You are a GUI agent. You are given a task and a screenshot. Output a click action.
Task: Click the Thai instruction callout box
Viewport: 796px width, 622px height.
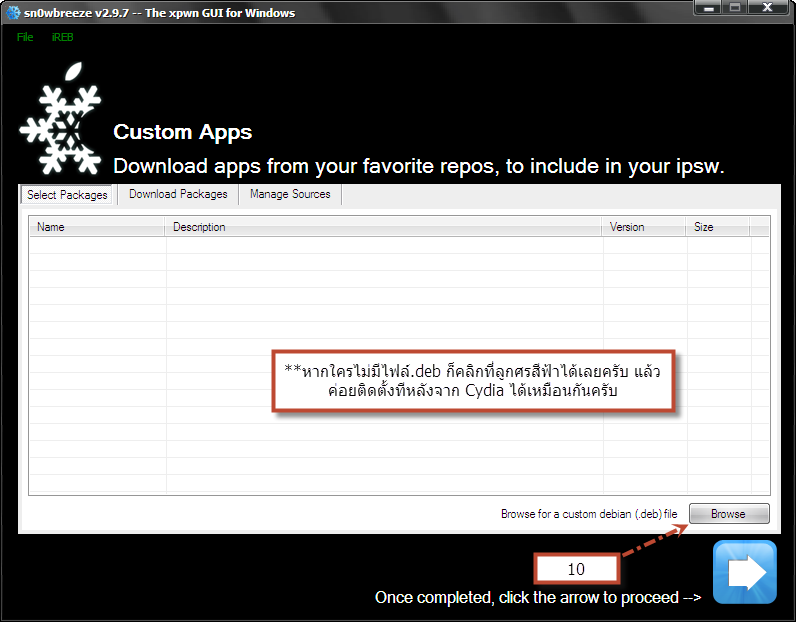coord(473,380)
